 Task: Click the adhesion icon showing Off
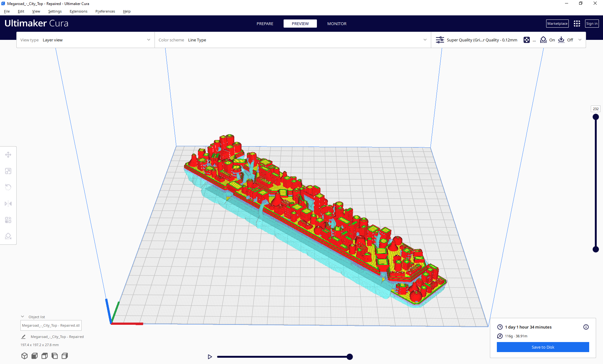pos(561,40)
